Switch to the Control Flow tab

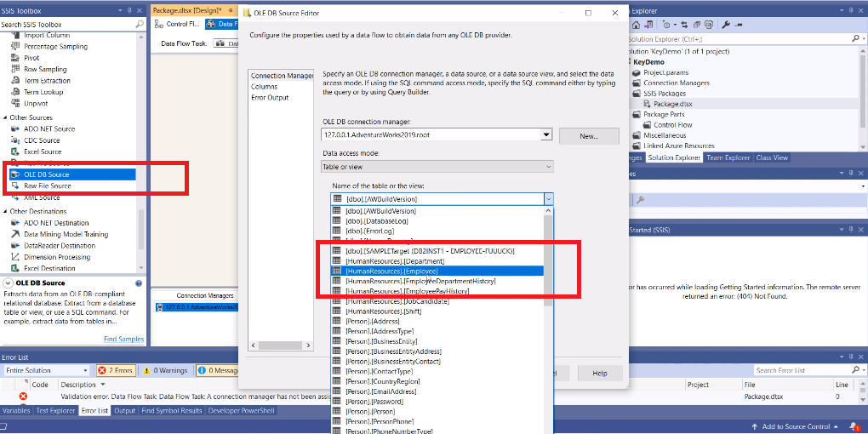pyautogui.click(x=178, y=25)
